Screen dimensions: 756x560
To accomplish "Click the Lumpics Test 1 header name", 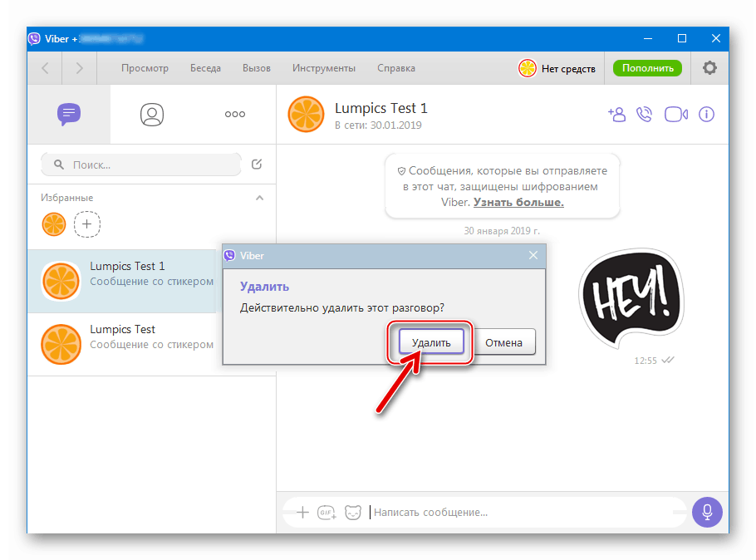I will pos(380,108).
